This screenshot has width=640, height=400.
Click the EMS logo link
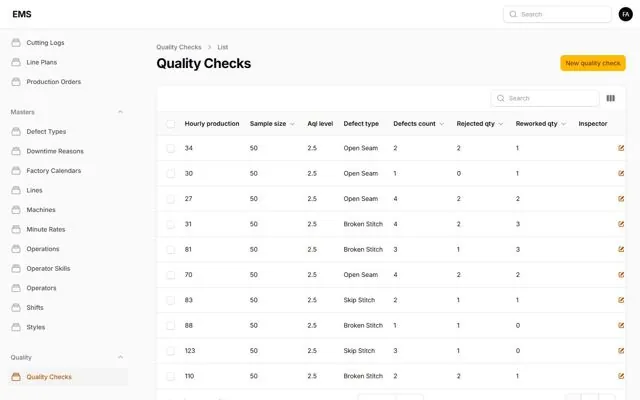point(22,14)
